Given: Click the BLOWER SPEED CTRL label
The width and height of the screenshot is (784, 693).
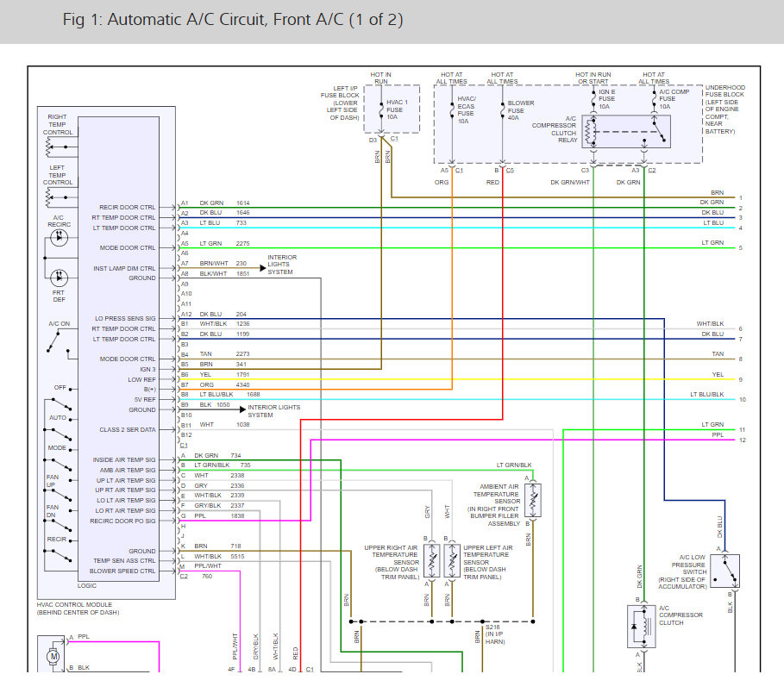Looking at the screenshot, I should (x=122, y=571).
